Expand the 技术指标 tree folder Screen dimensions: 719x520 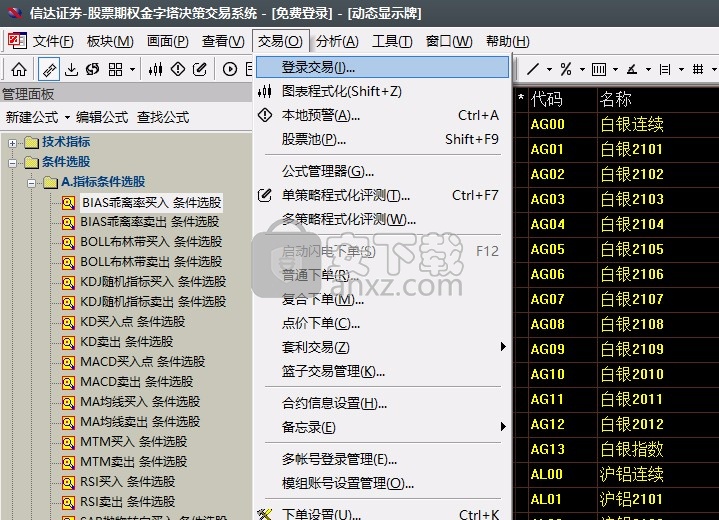pos(12,143)
